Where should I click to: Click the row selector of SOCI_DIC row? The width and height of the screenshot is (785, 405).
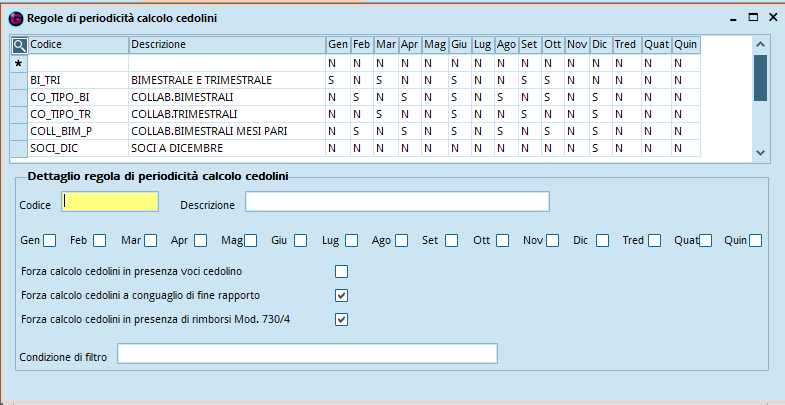(x=20, y=148)
